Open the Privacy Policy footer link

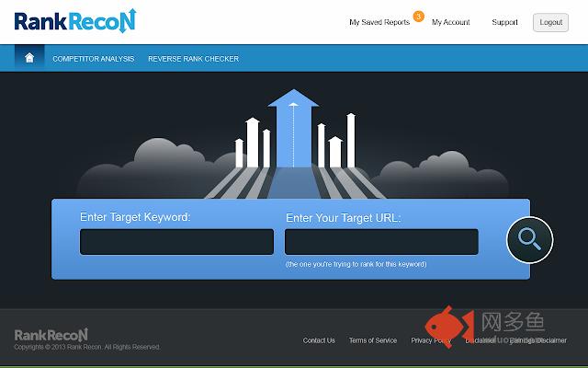[431, 340]
